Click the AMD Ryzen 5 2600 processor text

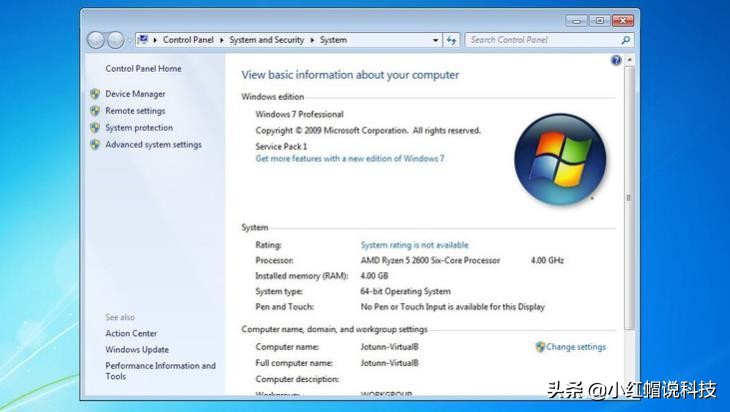coord(430,260)
